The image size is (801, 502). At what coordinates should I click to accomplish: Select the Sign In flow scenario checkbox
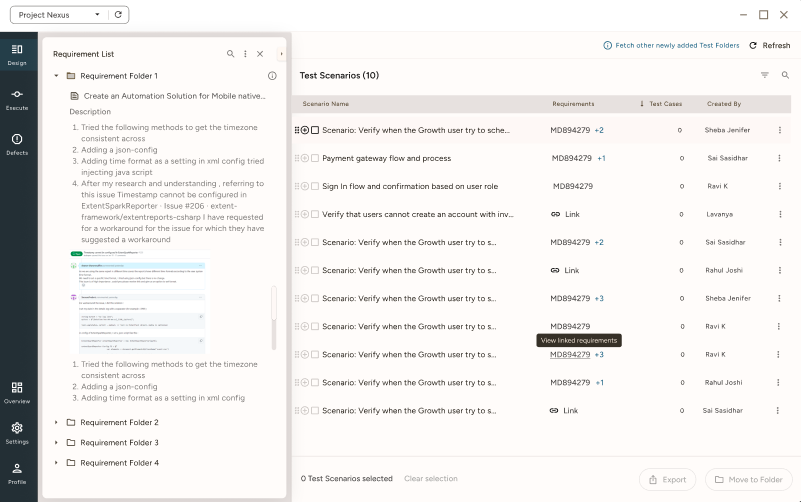(x=315, y=186)
